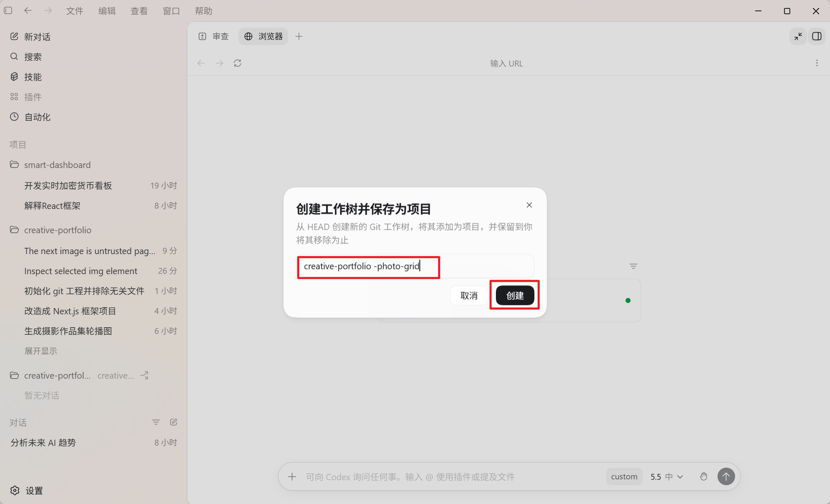Open the 5.5 中 reasoning dropdown
Viewport: 830px width, 504px height.
pyautogui.click(x=667, y=476)
